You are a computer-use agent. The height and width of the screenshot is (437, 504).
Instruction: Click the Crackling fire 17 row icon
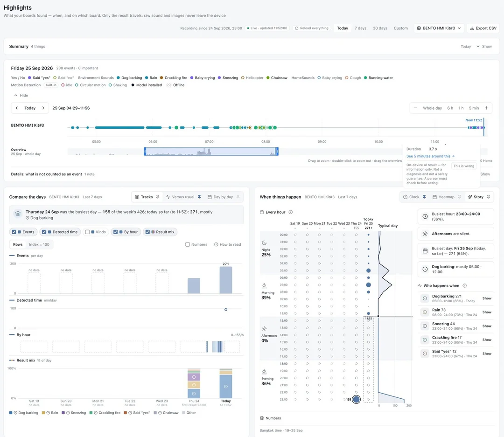(x=425, y=340)
